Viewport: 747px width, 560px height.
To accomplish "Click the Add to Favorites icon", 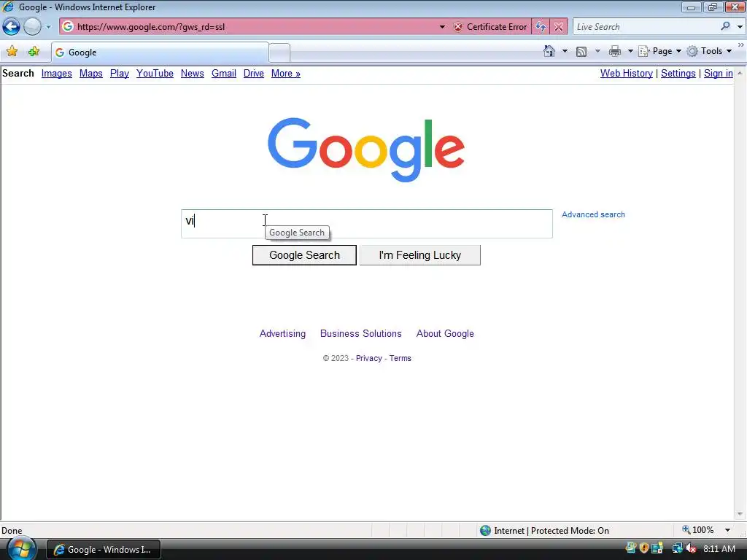I will [34, 52].
